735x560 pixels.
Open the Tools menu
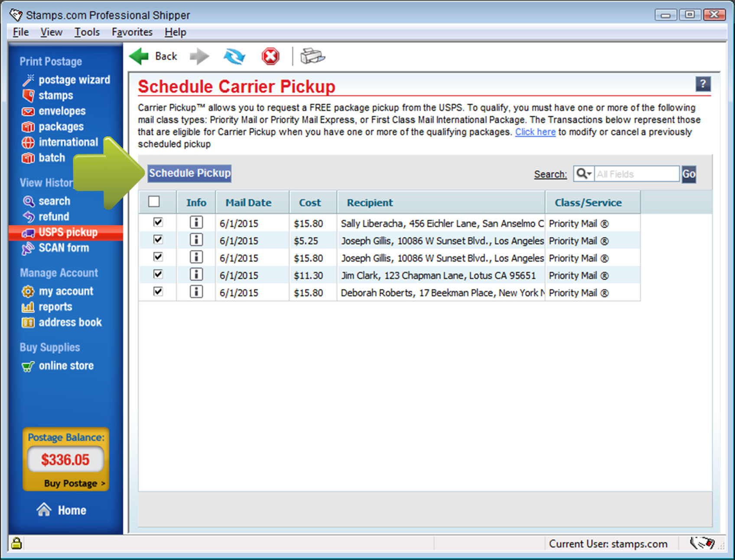click(x=87, y=32)
